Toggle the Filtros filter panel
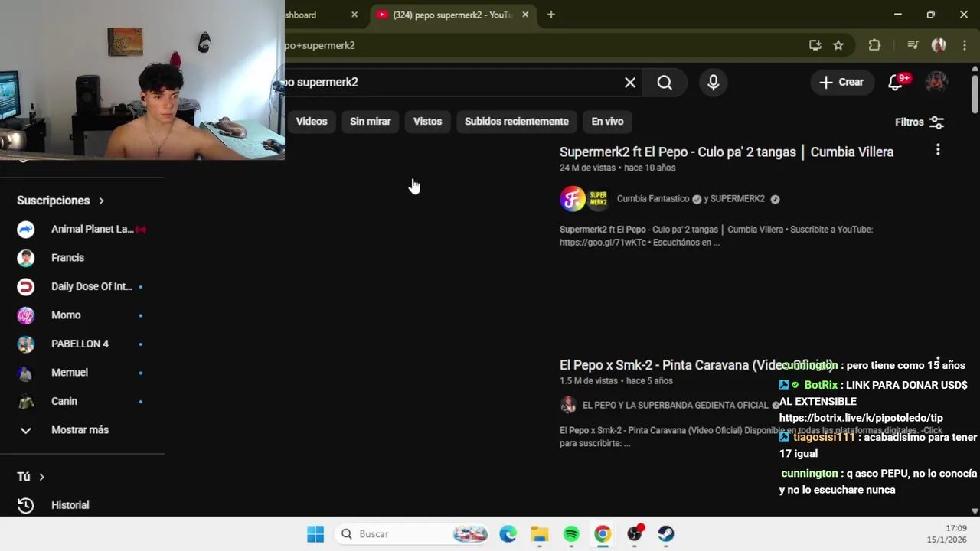Image resolution: width=980 pixels, height=551 pixels. click(920, 122)
